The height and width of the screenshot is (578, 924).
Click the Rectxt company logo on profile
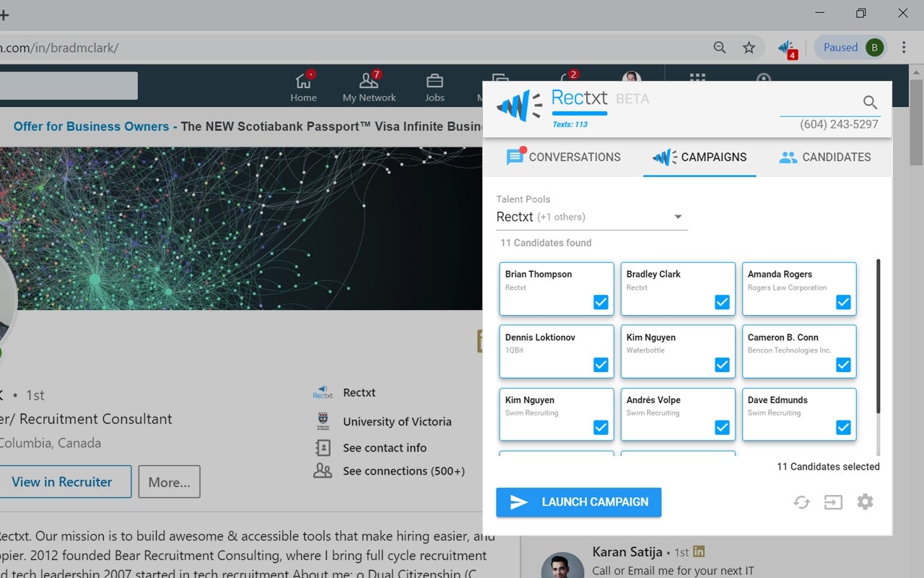click(x=323, y=392)
